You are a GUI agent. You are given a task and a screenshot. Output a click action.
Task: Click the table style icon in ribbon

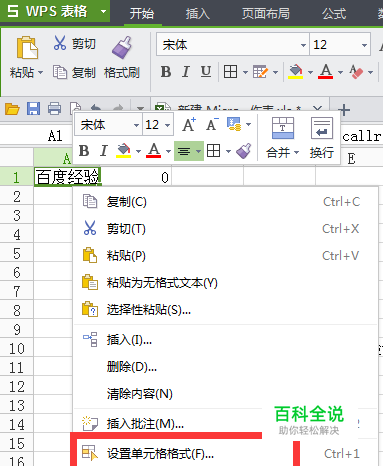click(x=260, y=72)
